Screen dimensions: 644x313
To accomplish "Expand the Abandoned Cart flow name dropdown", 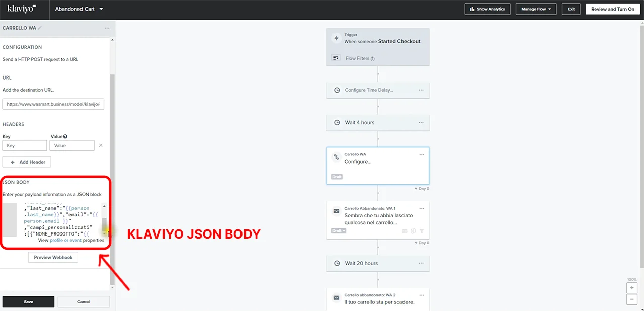I will 101,9.
